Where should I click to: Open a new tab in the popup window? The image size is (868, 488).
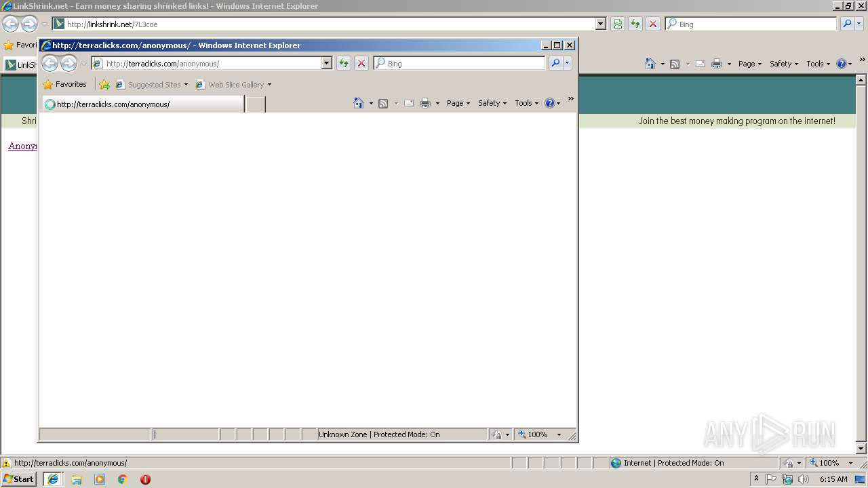coord(255,104)
